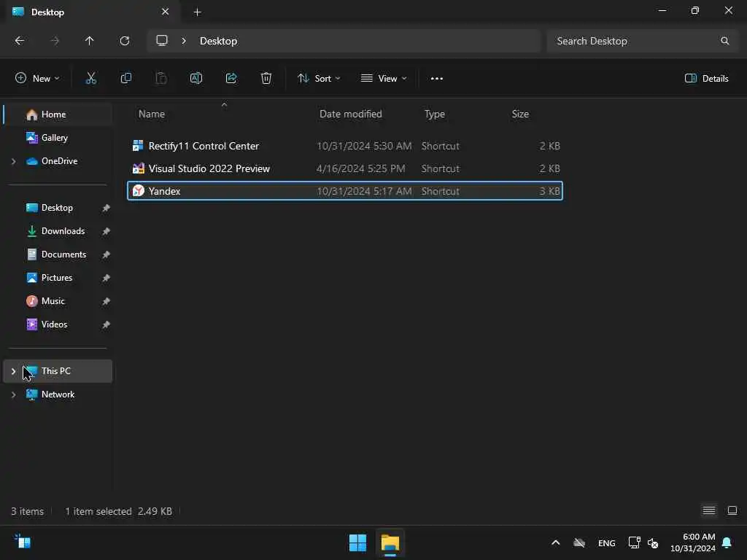Open Widgets from the taskbar corner
The image size is (747, 560).
pyautogui.click(x=23, y=542)
